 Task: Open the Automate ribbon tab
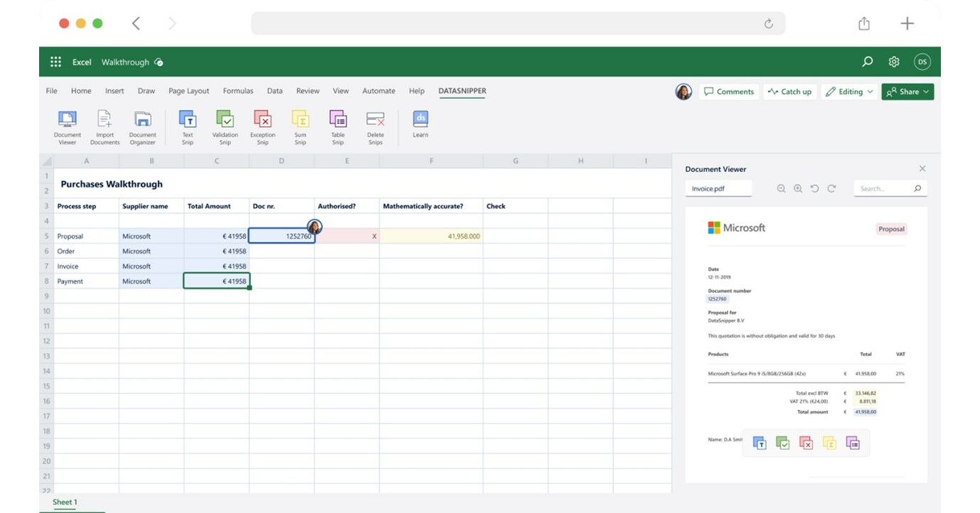click(378, 91)
